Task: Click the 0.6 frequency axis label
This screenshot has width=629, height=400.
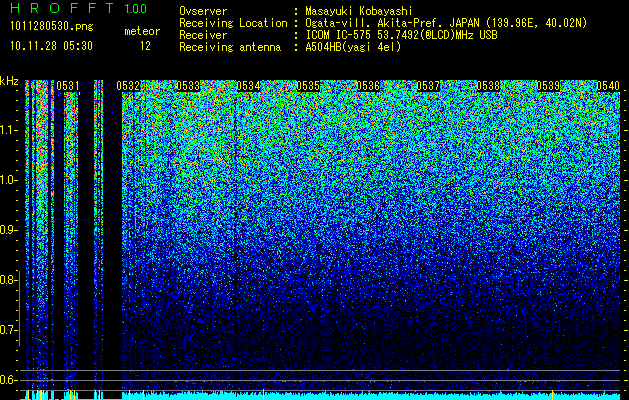Action: [x=8, y=380]
